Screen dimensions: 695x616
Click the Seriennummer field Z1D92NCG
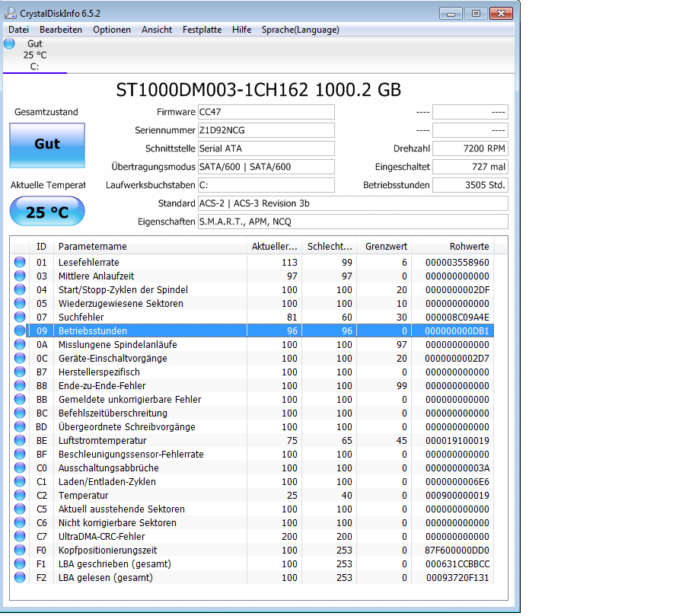point(266,130)
